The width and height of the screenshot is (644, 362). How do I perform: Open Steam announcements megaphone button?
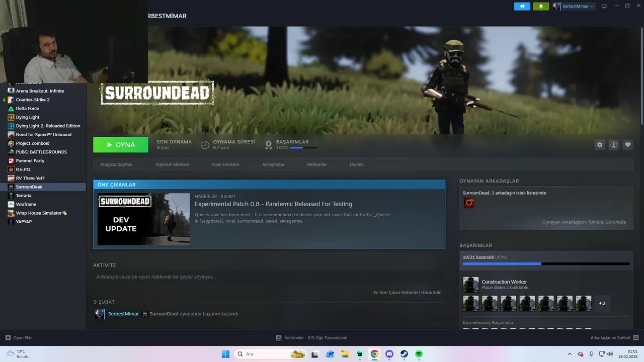522,6
